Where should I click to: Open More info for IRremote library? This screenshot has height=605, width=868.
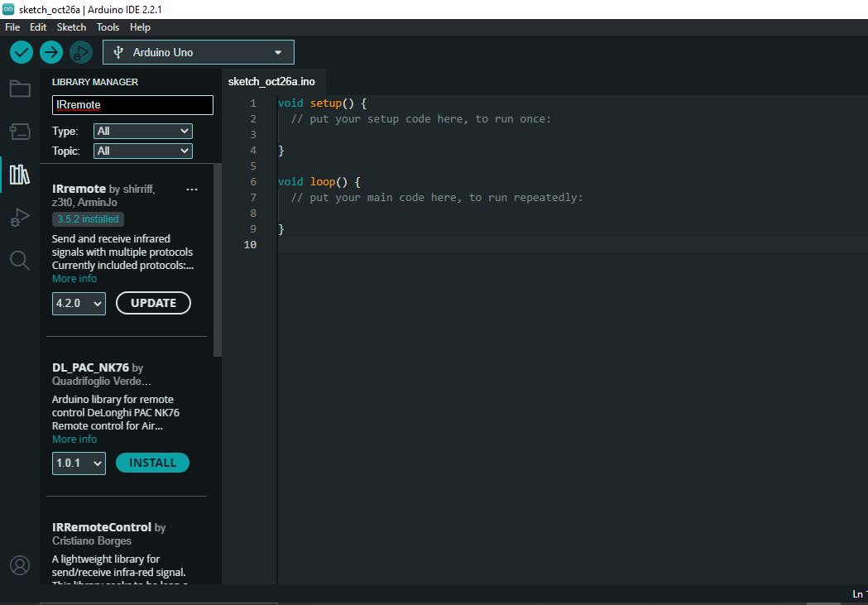pos(74,278)
